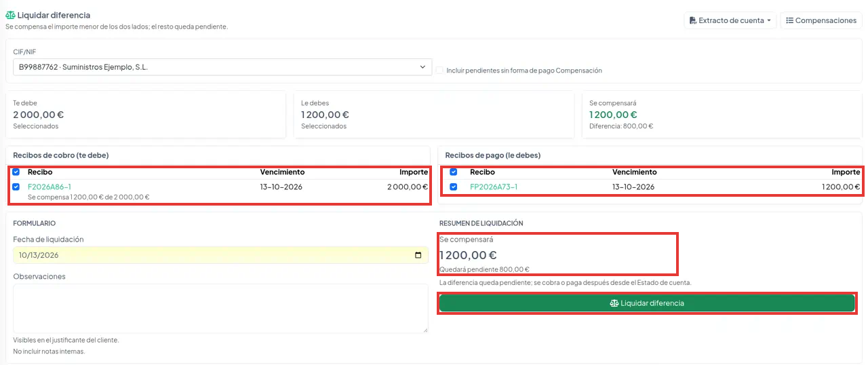
Task: Click the 1 200,00 € importe in Recibos de pago
Action: 841,187
